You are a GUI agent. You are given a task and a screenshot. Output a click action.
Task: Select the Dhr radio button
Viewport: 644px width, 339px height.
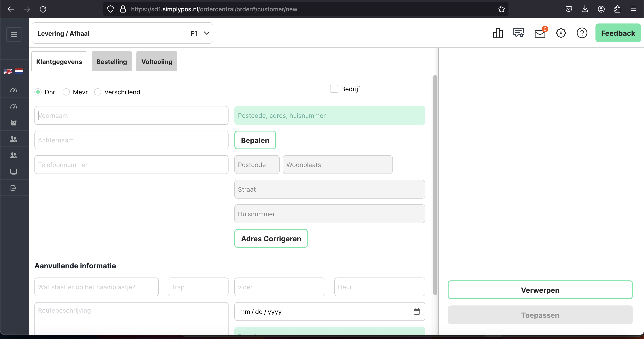point(38,92)
